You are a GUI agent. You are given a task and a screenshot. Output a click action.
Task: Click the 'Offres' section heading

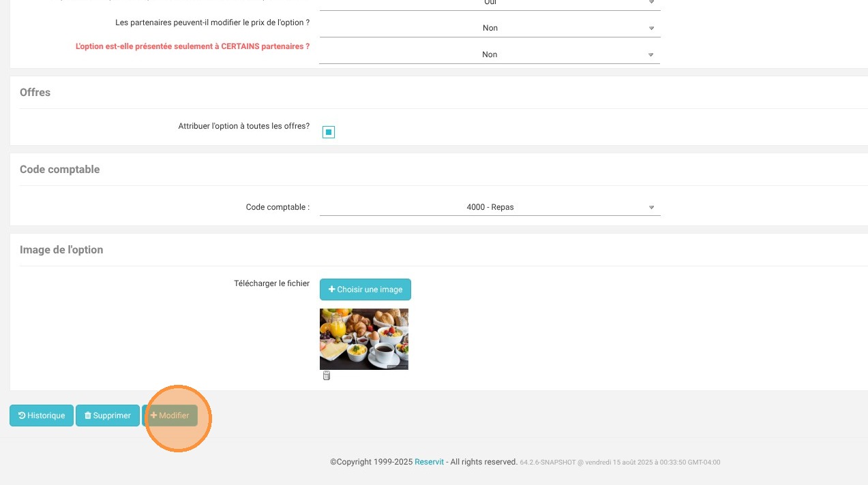(35, 93)
